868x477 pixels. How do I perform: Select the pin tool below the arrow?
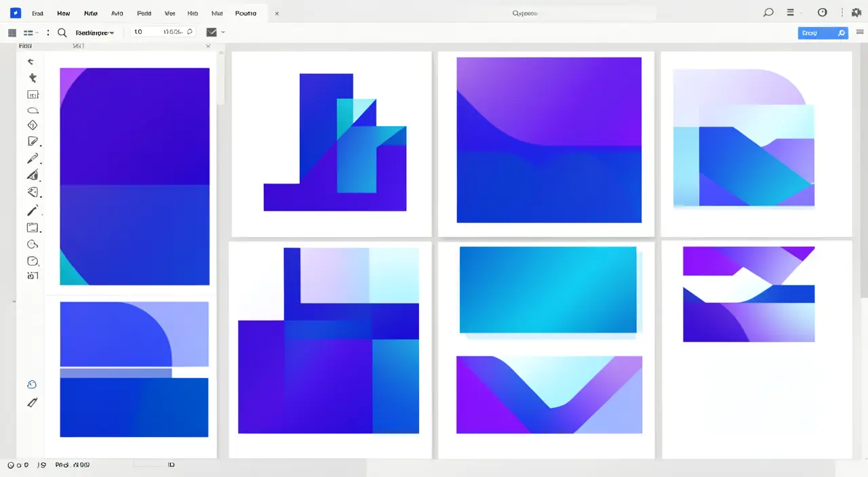click(x=33, y=79)
